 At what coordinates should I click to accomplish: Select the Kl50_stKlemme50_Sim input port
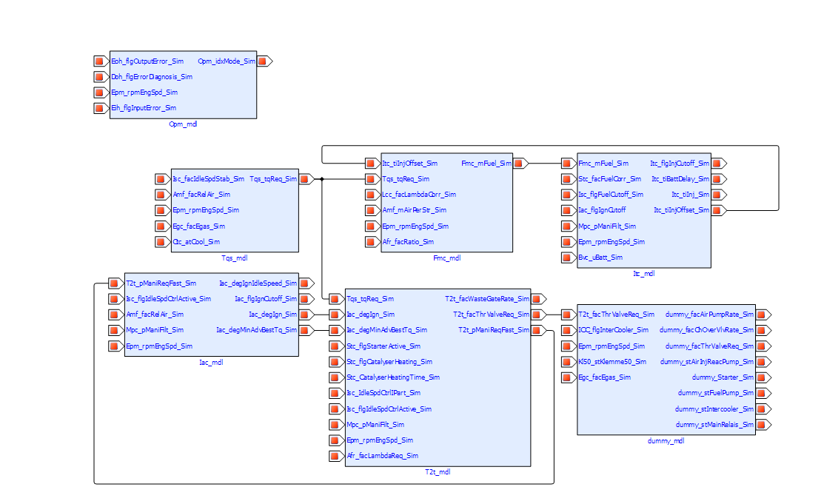click(566, 362)
